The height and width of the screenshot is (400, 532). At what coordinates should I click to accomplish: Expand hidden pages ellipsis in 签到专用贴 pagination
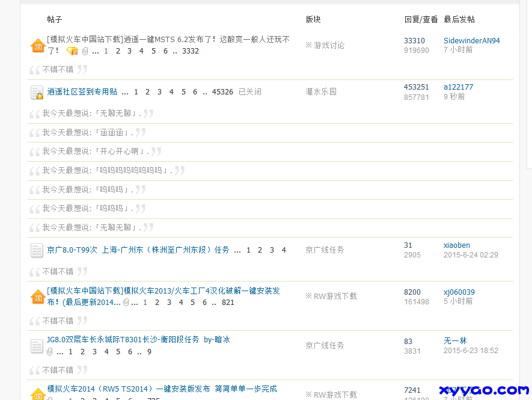[x=126, y=91]
